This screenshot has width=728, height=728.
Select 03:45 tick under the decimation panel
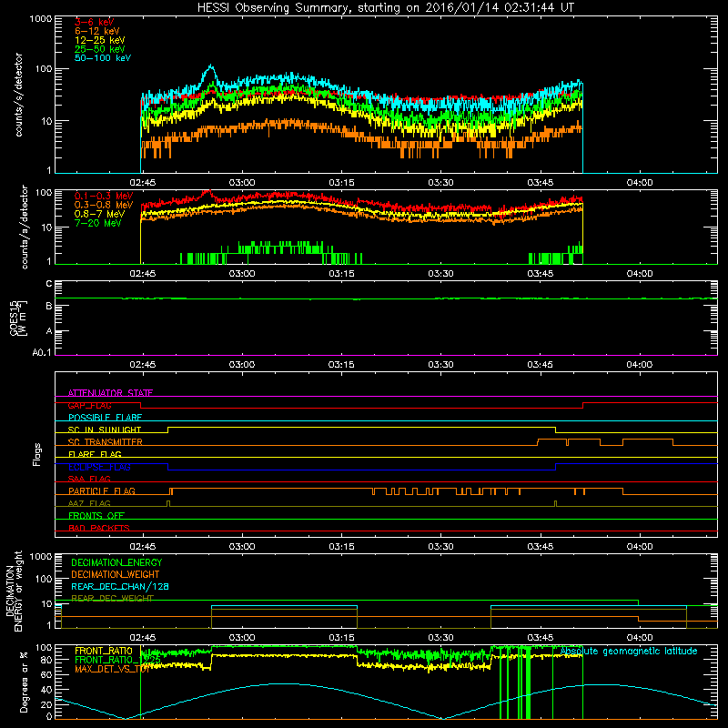[x=540, y=638]
